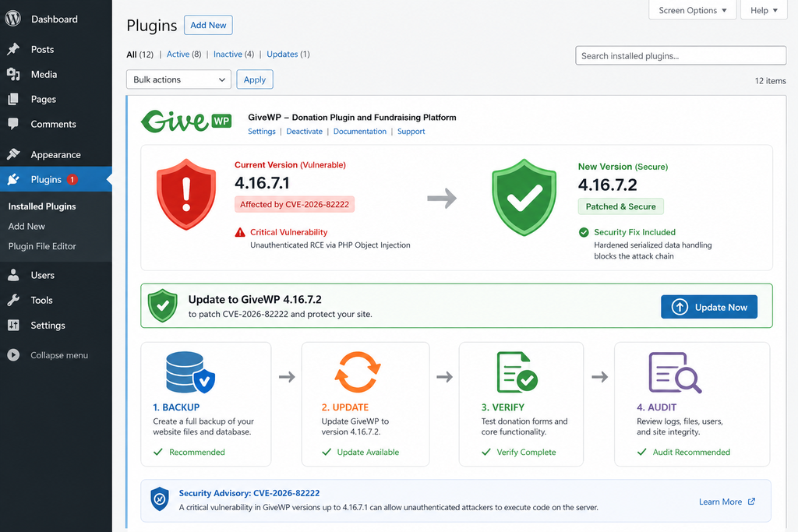Click the Backup database shield icon
The image size is (798, 532).
click(190, 372)
